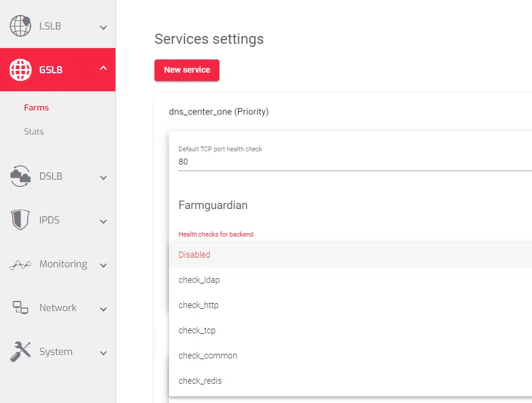
Task: Choose check_http from the dropdown list
Action: click(x=198, y=305)
